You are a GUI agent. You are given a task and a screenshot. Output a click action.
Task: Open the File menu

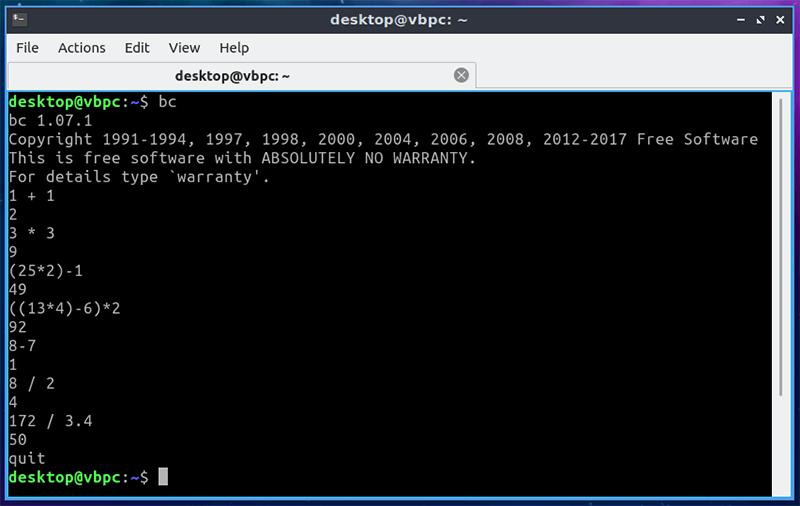click(x=27, y=48)
